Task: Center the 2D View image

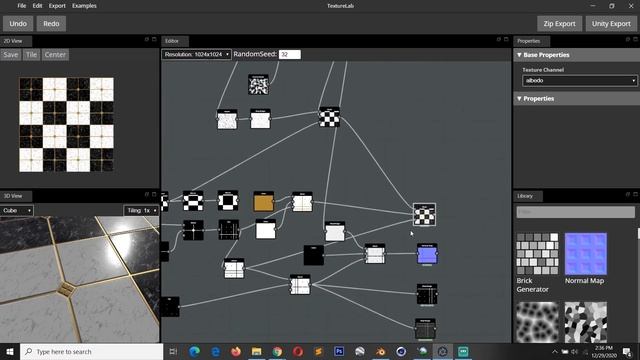Action: 55,55
